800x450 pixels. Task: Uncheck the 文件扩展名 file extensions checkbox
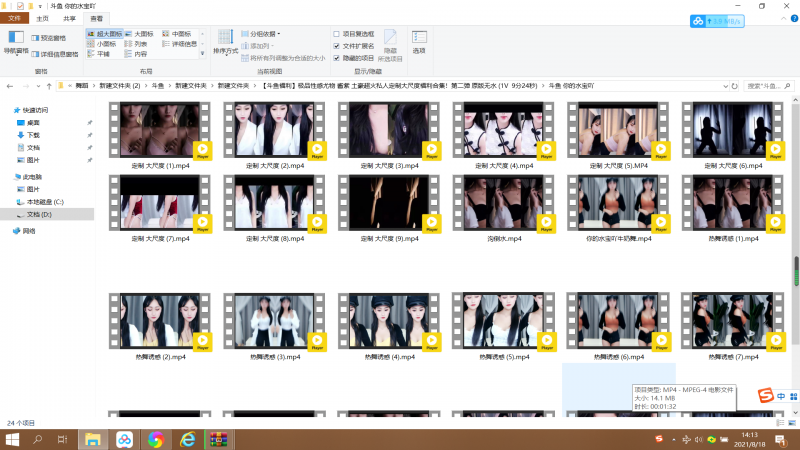point(337,45)
